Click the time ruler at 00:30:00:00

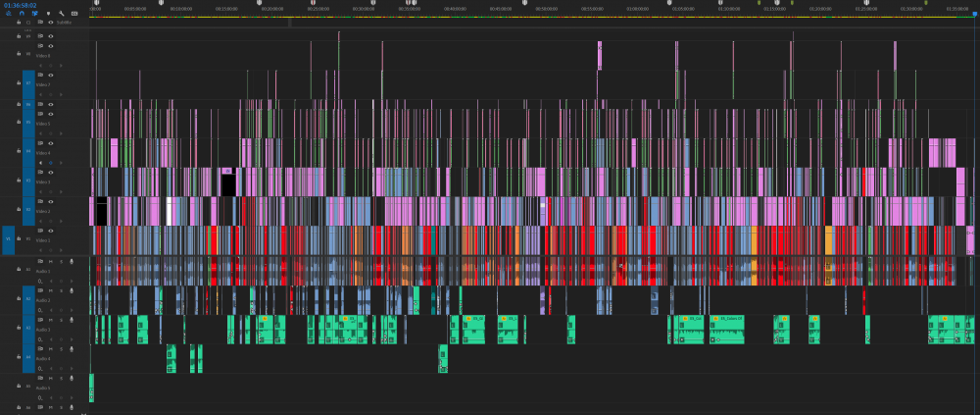click(364, 8)
